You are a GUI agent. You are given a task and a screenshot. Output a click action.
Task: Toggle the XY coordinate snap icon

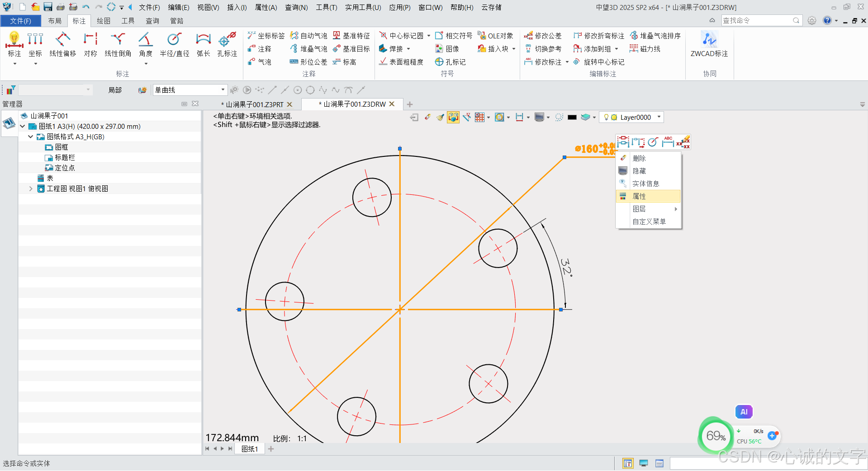[x=466, y=118]
